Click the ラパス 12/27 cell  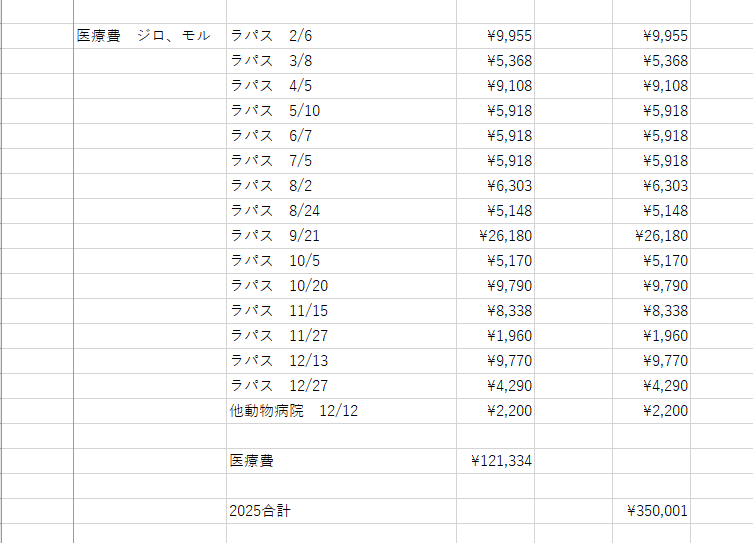coord(341,386)
